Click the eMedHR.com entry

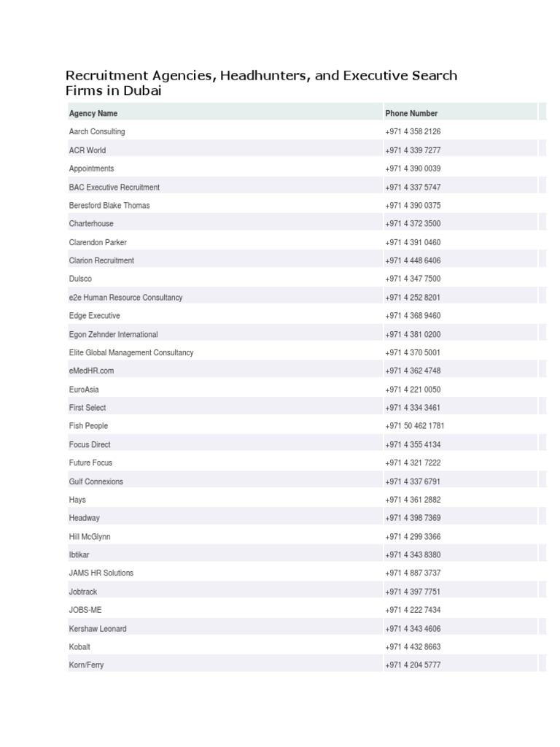(x=91, y=371)
